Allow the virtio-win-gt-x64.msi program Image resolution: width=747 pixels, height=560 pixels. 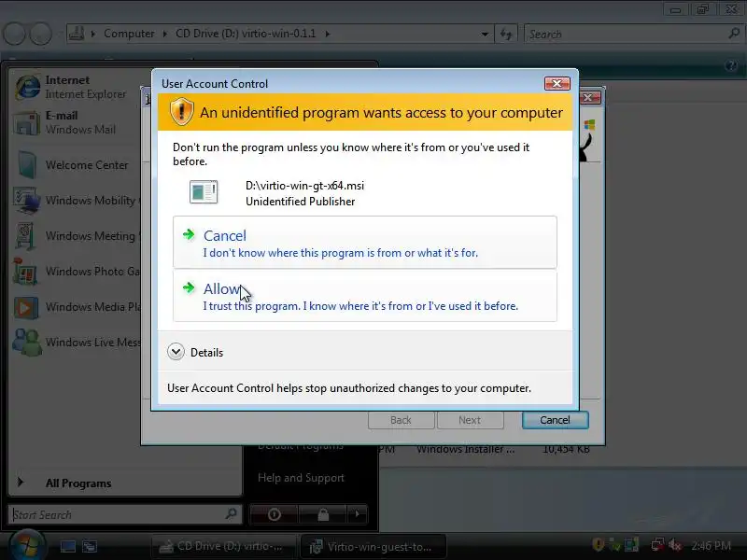[365, 296]
